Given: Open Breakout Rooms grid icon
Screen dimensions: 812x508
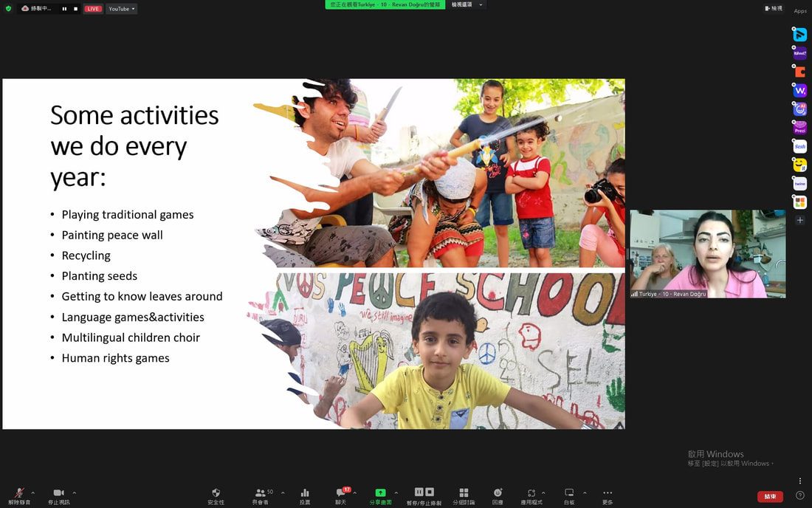Looking at the screenshot, I should [464, 495].
